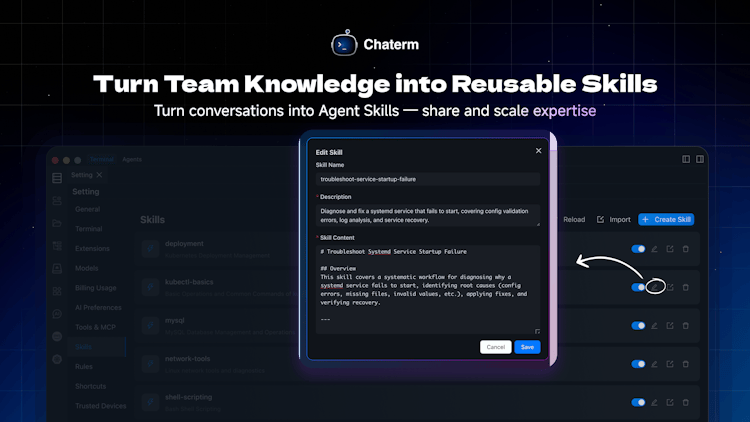
Task: Close the Edit Skill dialog
Action: pos(538,151)
